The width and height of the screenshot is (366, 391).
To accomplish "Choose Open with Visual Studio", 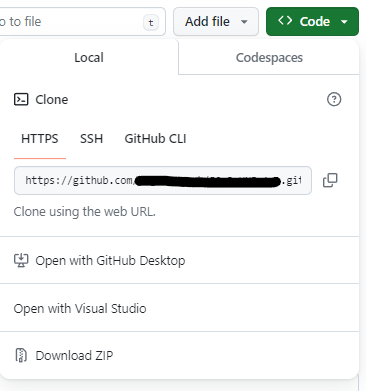I will pos(179,308).
